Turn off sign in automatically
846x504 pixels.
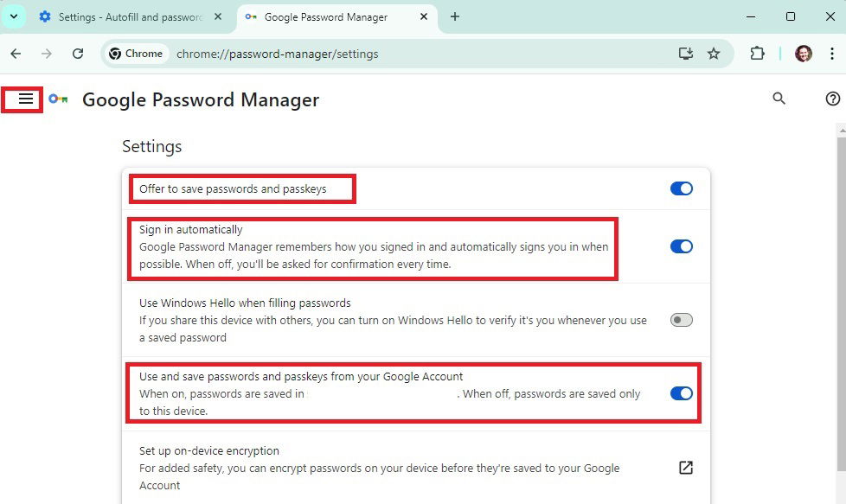point(682,246)
